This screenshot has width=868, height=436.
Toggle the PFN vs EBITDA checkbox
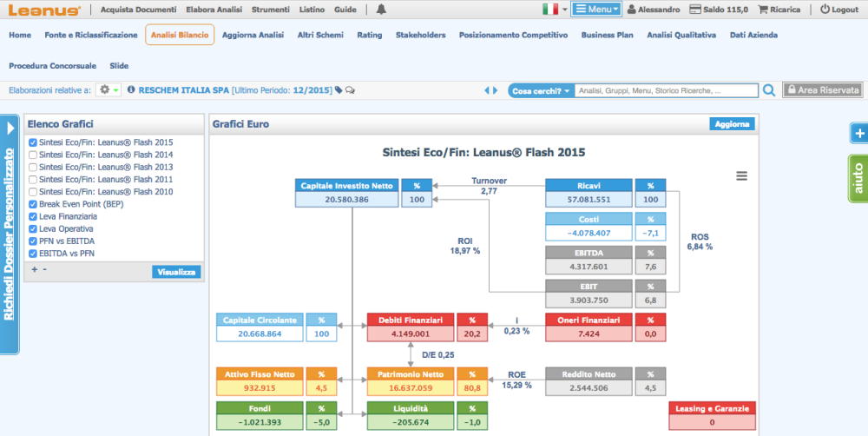[x=33, y=241]
